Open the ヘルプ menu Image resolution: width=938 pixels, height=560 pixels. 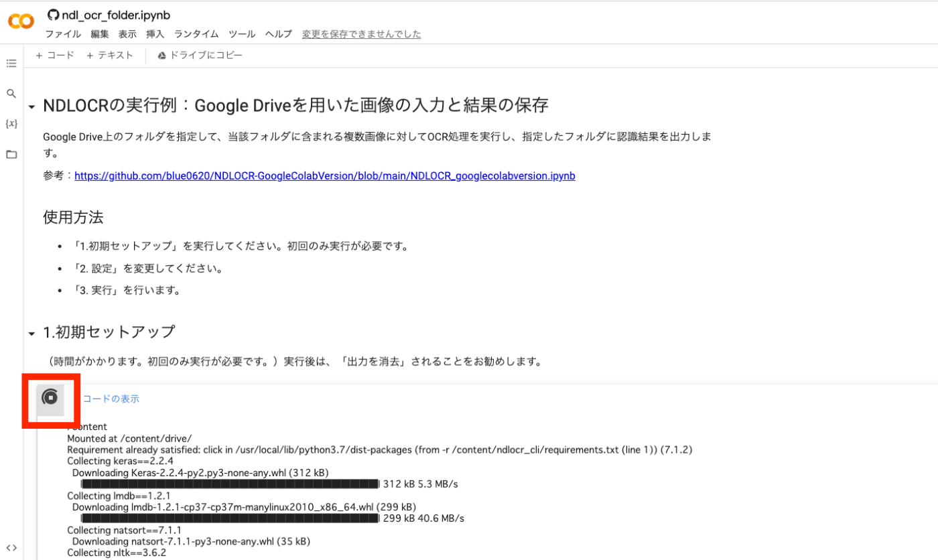pyautogui.click(x=279, y=34)
